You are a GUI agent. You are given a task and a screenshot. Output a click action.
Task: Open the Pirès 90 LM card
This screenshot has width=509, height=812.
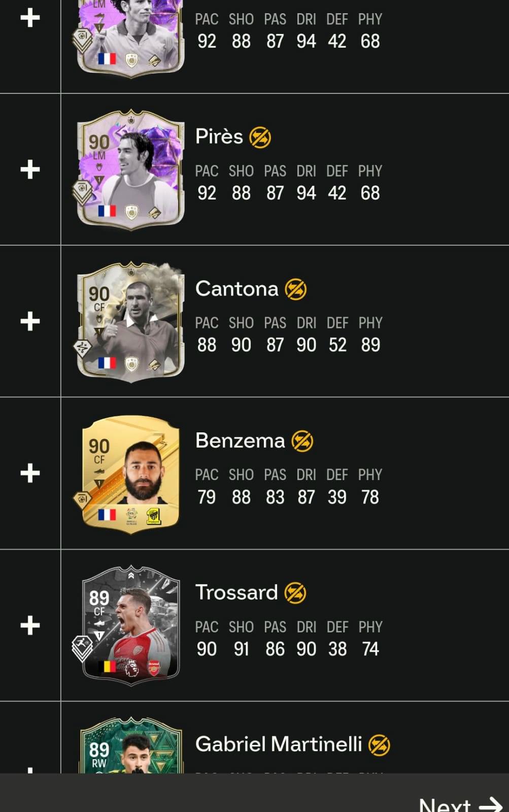coord(130,170)
